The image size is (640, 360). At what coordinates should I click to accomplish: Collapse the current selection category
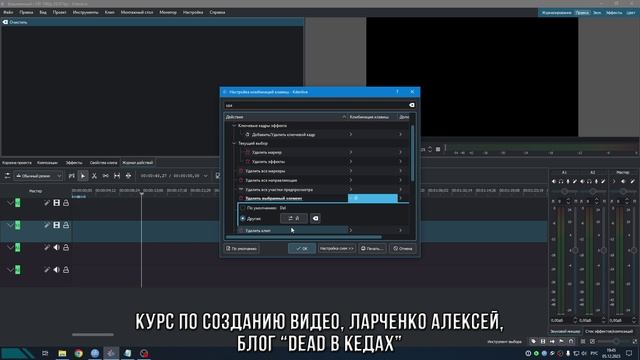tap(234, 144)
